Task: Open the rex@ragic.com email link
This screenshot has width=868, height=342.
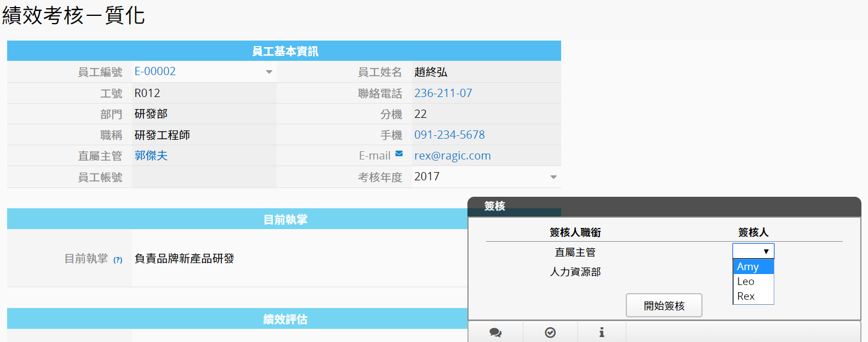Action: (x=452, y=156)
